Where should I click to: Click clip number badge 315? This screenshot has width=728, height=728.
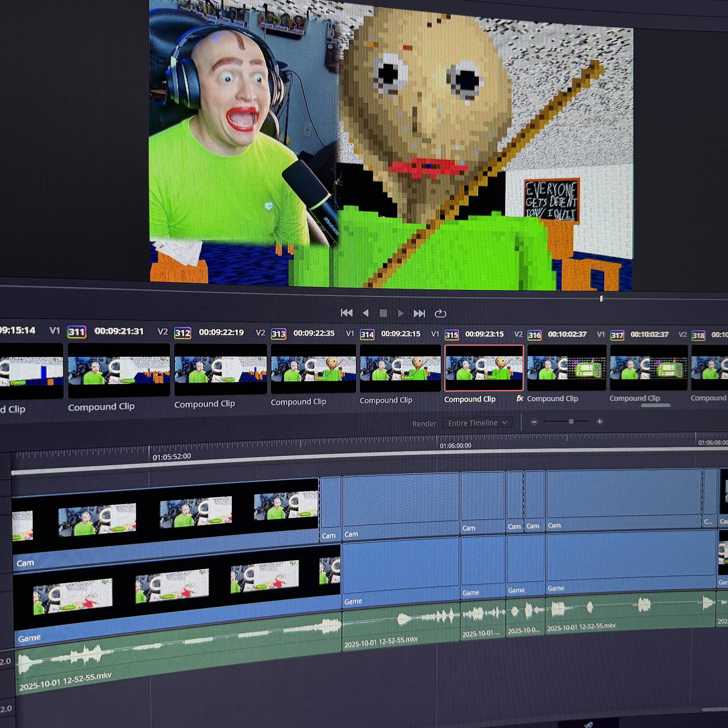coord(451,334)
